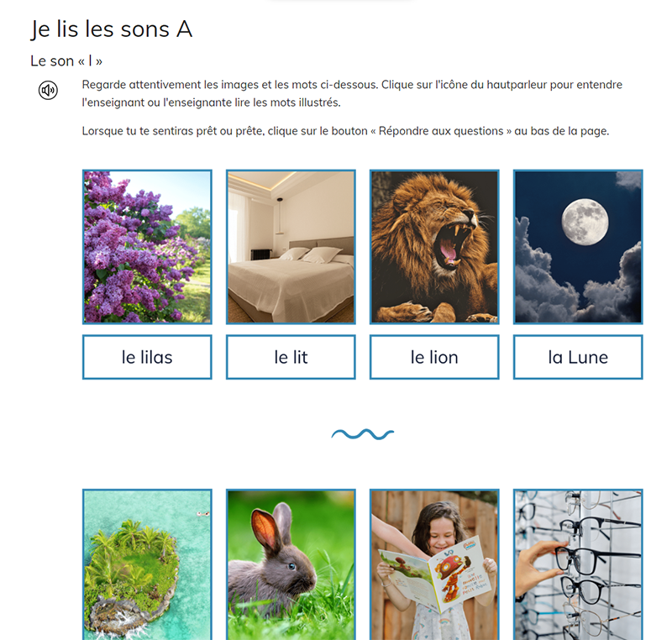This screenshot has height=640, width=672.
Task: Click the "Je lis les sons A" heading
Action: click(x=112, y=29)
